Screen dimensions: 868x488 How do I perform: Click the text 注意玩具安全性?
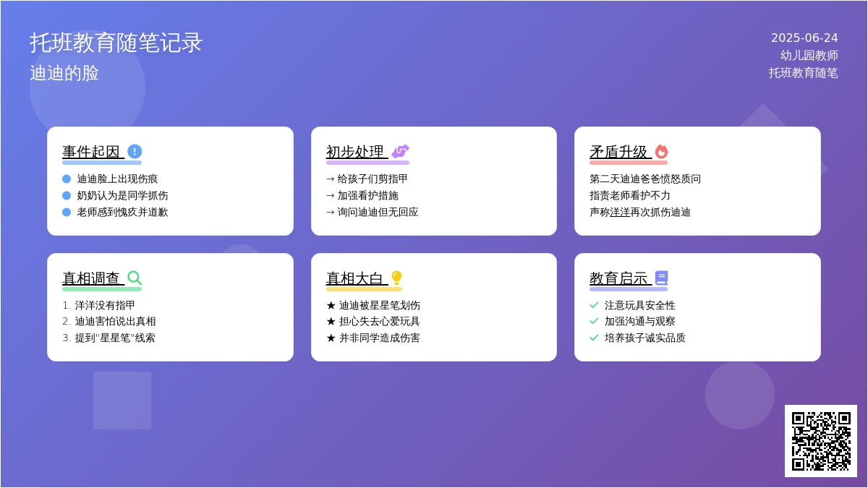[640, 305]
